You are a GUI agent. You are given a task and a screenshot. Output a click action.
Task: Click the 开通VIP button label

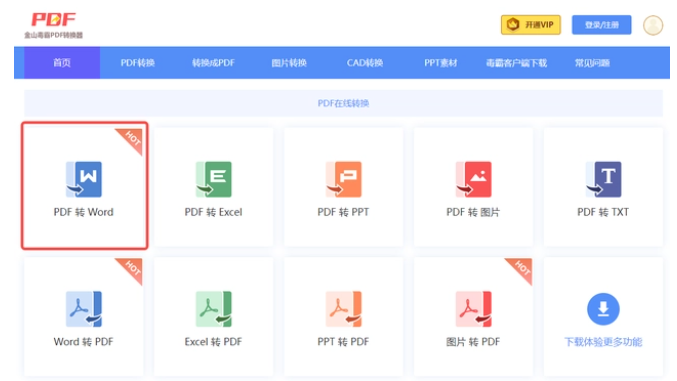[539, 25]
